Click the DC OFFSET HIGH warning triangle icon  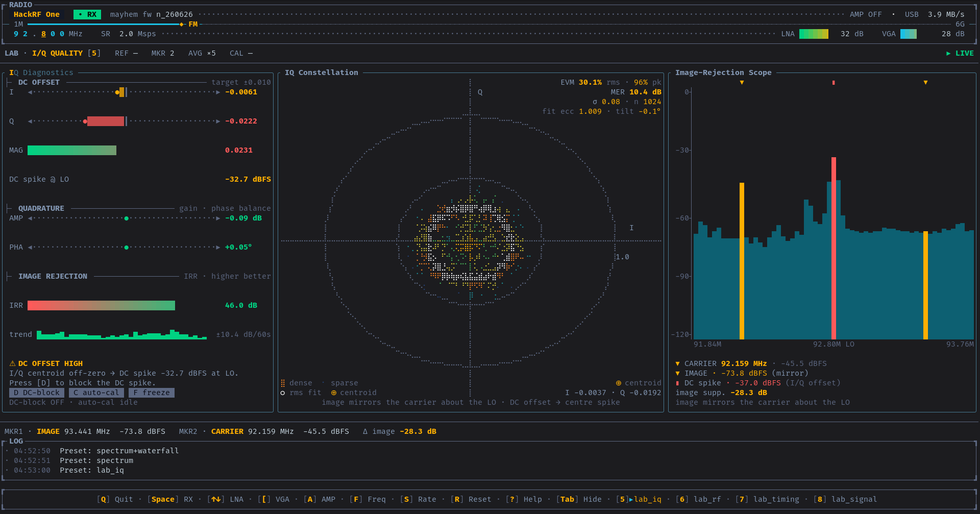click(12, 363)
